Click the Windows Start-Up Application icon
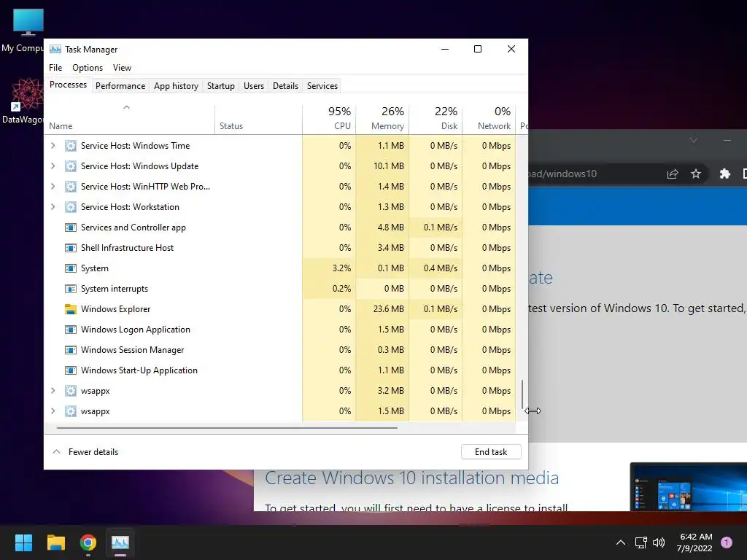The width and height of the screenshot is (747, 560). click(x=71, y=370)
